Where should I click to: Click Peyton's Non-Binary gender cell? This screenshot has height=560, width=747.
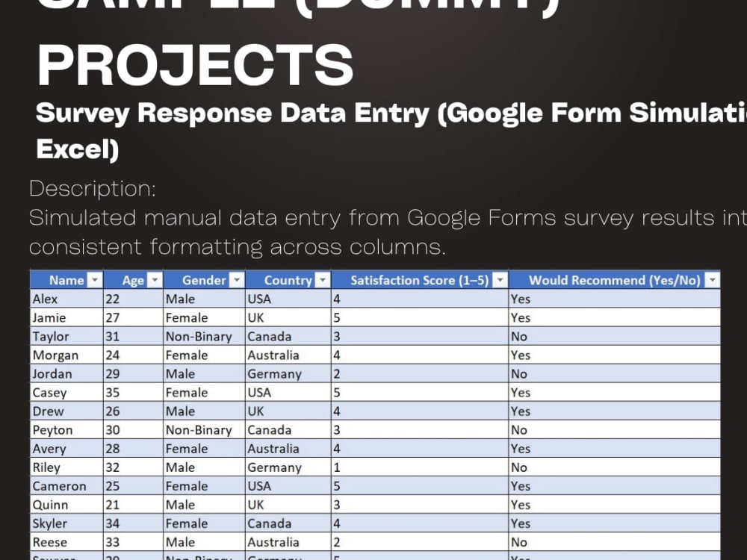pyautogui.click(x=204, y=430)
